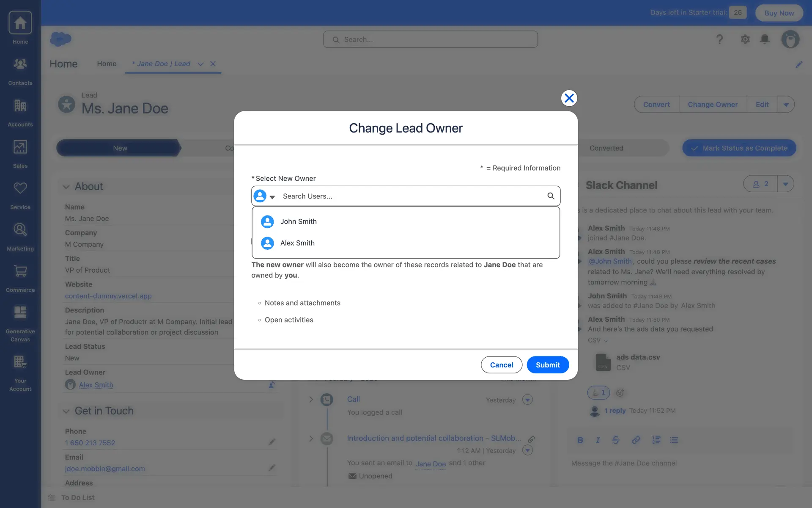Open the user type dropdown arrow
Viewport: 812px width, 508px height.
272,197
